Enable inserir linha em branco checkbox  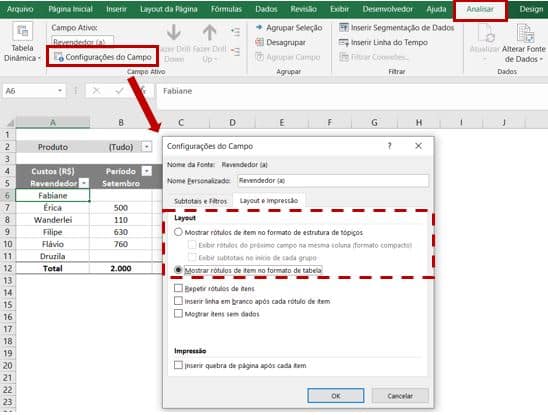[178, 301]
